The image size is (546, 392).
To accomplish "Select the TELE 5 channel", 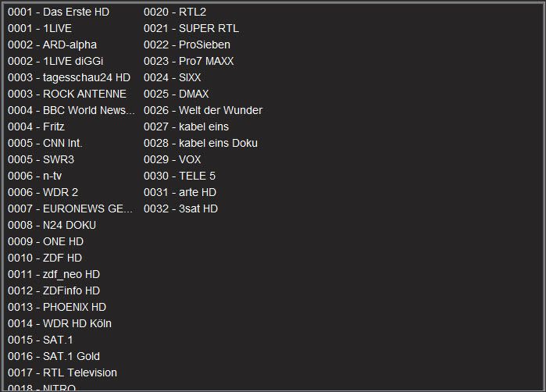I will (180, 176).
